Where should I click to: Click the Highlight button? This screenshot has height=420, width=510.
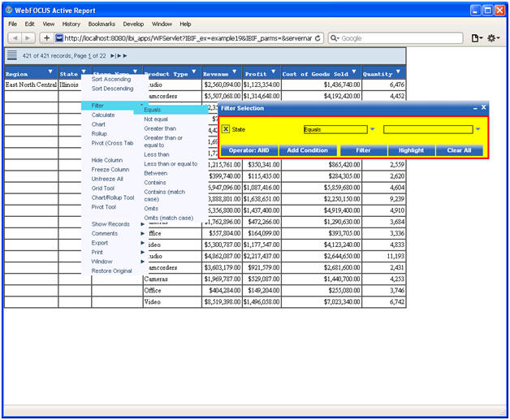(x=411, y=150)
